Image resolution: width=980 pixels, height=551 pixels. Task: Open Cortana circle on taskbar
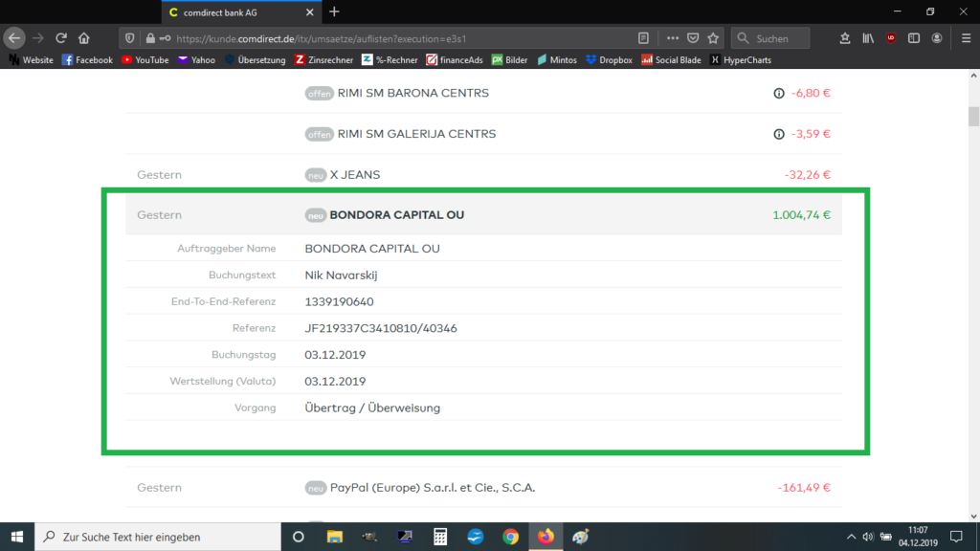point(299,537)
